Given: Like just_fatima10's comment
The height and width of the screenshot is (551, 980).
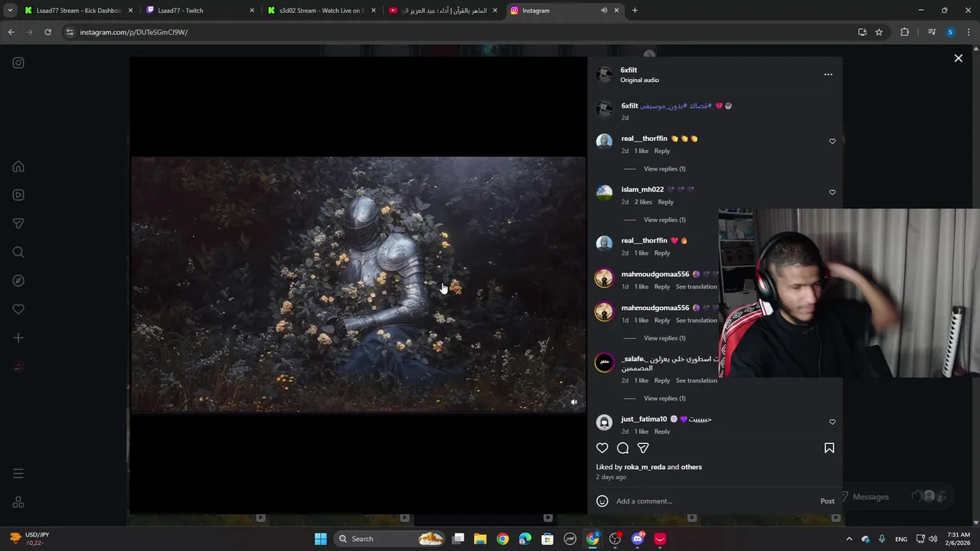Looking at the screenshot, I should (x=832, y=422).
